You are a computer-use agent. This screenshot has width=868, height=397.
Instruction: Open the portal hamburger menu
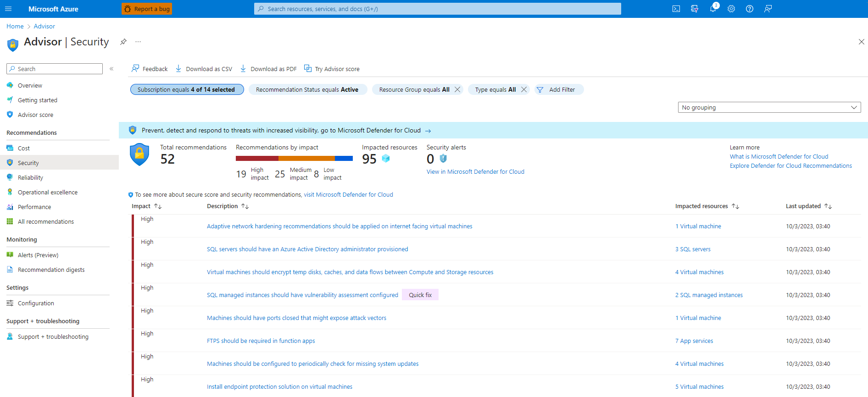(8, 9)
